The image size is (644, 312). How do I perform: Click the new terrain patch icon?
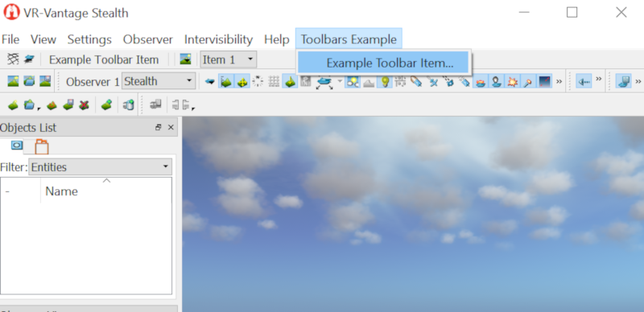point(13,105)
